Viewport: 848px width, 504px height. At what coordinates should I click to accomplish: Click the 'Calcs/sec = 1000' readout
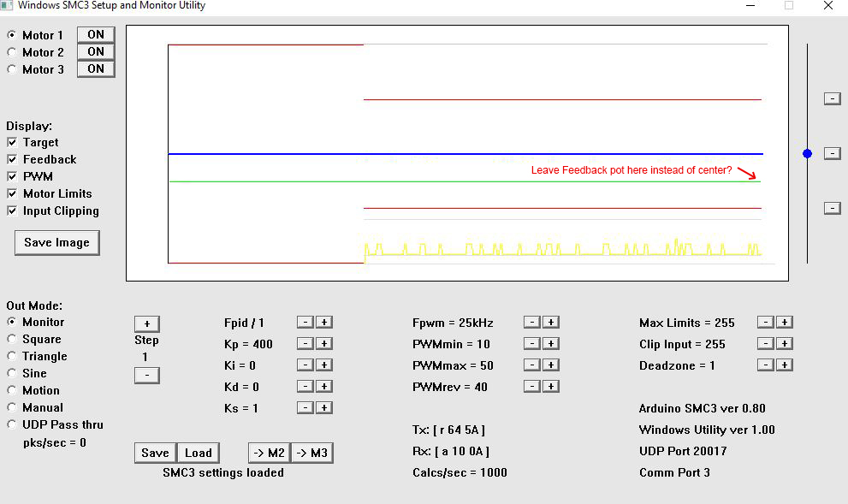(x=460, y=472)
